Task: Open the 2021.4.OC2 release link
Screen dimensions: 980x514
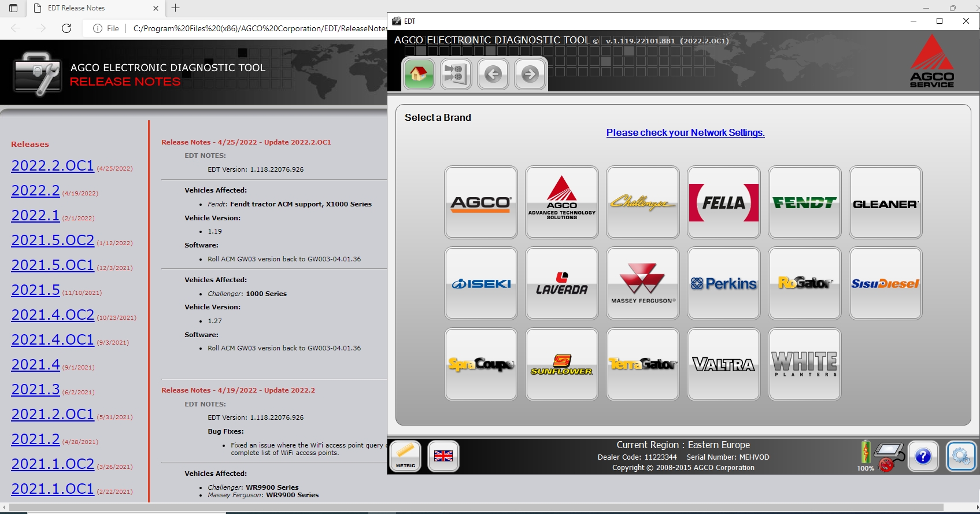Action: click(x=53, y=315)
